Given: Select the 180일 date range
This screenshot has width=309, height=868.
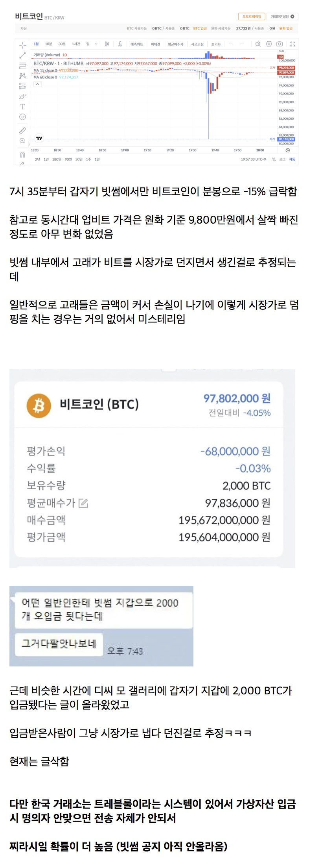Looking at the screenshot, I should point(57,159).
